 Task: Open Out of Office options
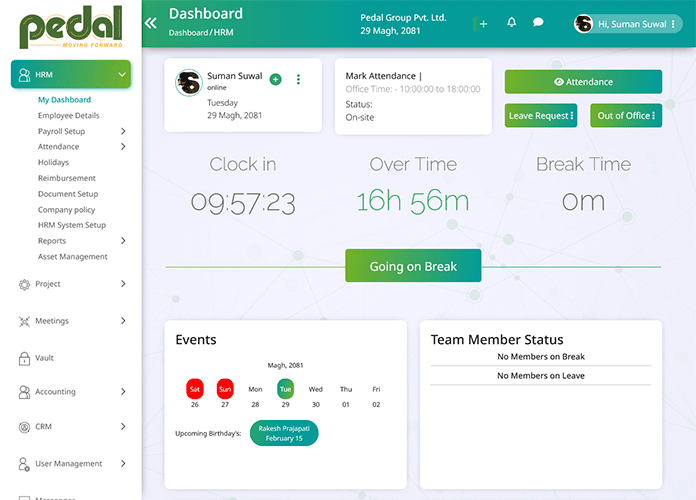[626, 116]
